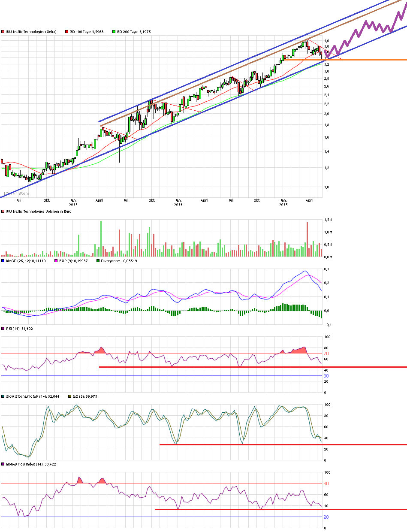Click the green swatch beside the Divergence legend
The height and width of the screenshot is (532, 407).
(x=98, y=260)
